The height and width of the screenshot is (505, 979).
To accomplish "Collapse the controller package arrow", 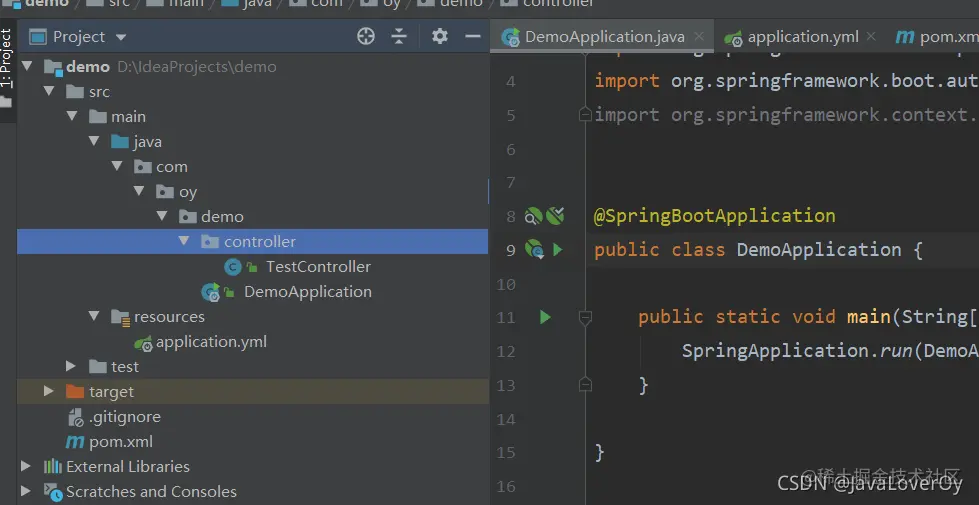I will tap(184, 241).
